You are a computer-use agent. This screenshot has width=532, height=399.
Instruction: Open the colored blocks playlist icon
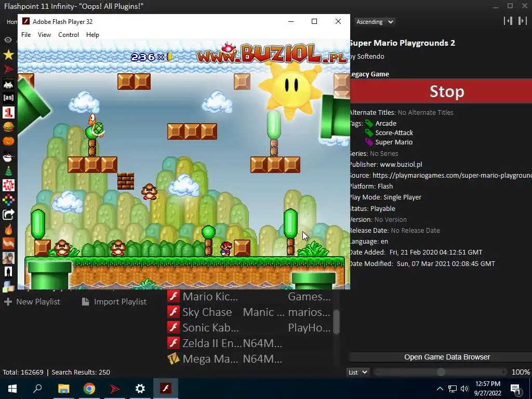[x=8, y=286]
